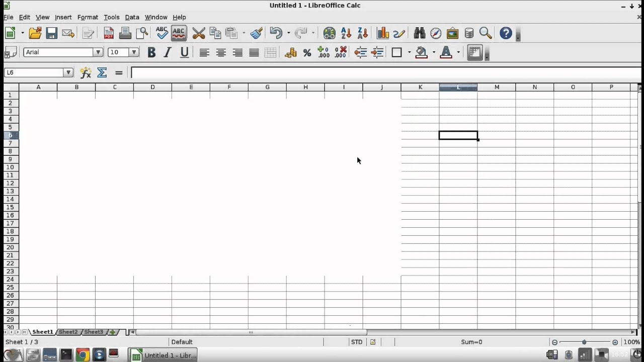The width and height of the screenshot is (644, 362).
Task: Open the New document dropdown arrow
Action: 23,33
